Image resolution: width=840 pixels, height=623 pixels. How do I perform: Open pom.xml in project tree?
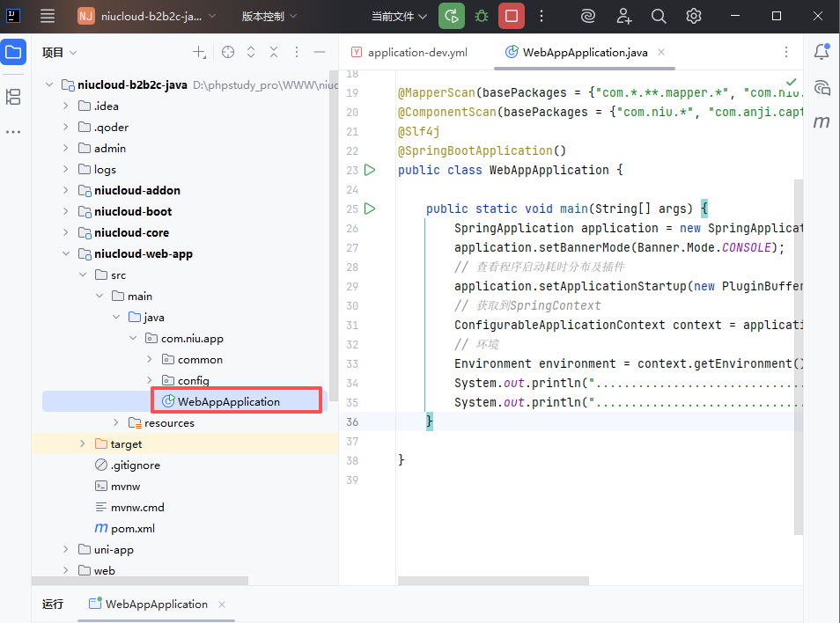[133, 529]
